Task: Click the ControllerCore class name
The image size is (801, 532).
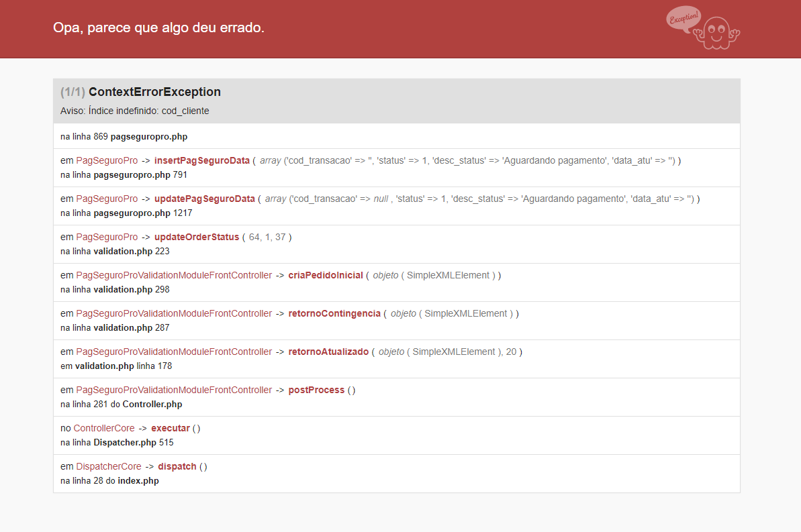Action: pyautogui.click(x=103, y=429)
